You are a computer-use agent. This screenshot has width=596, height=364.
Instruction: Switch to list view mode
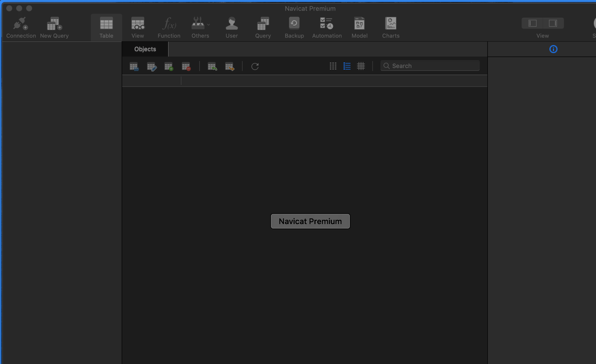(347, 66)
